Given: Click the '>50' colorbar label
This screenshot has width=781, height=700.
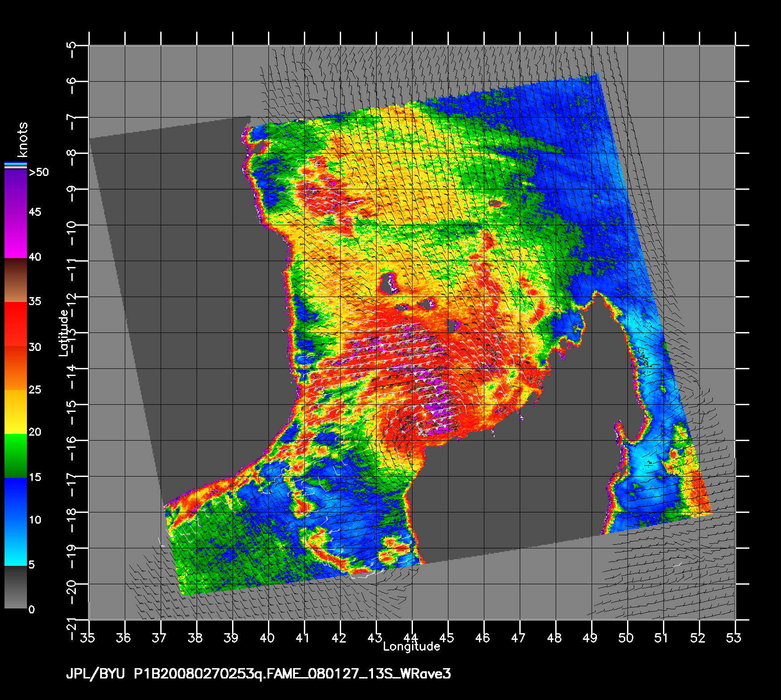Looking at the screenshot, I should [x=39, y=172].
